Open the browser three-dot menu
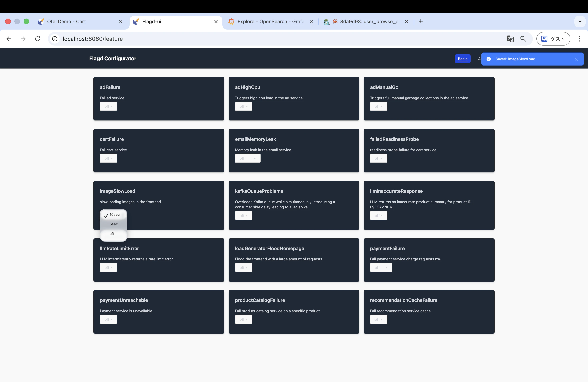Image resolution: width=588 pixels, height=382 pixels. pyautogui.click(x=579, y=39)
